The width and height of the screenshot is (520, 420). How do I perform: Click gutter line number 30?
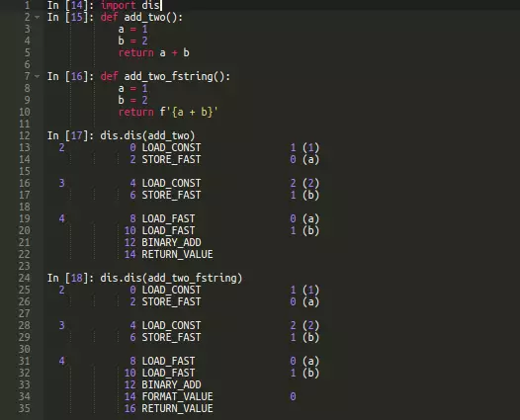coord(24,349)
